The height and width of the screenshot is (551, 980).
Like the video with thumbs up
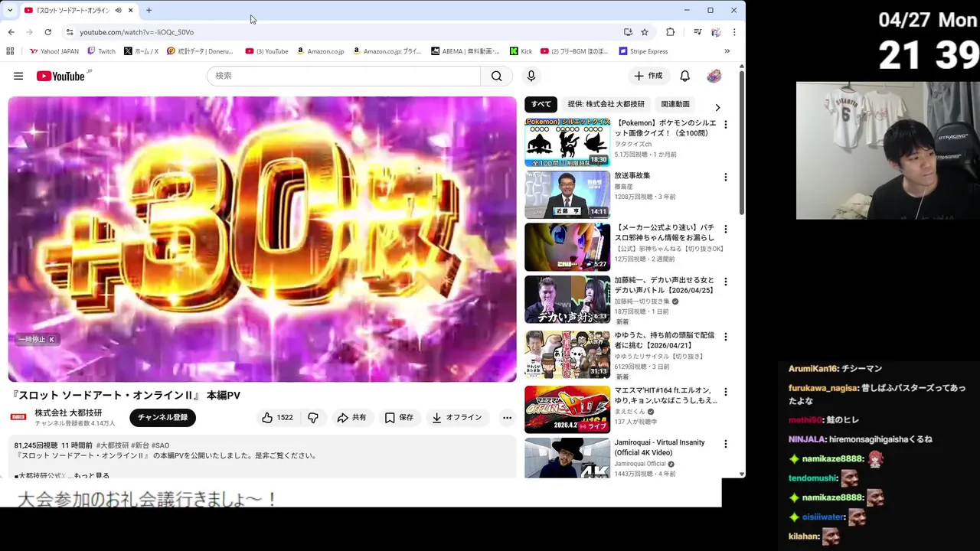(x=277, y=418)
